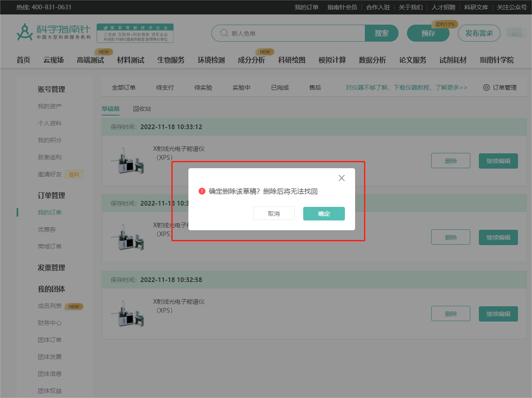The image size is (532, 398).
Task: Click the magnifier icon in the search bar
Action: coord(223,33)
